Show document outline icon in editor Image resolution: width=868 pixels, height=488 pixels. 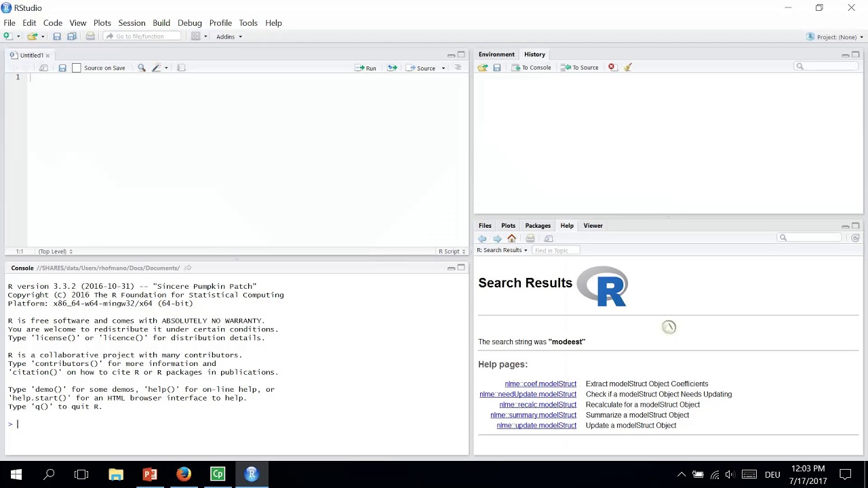[x=458, y=68]
